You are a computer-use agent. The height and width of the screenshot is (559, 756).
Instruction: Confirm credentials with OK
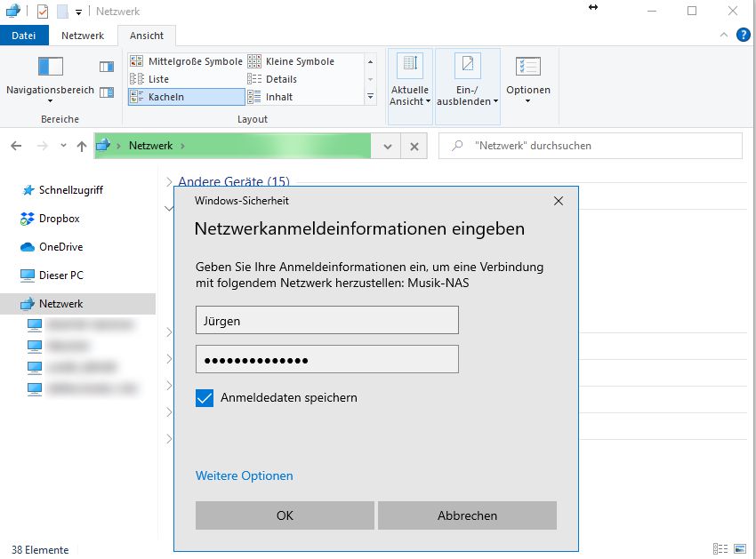coord(285,515)
